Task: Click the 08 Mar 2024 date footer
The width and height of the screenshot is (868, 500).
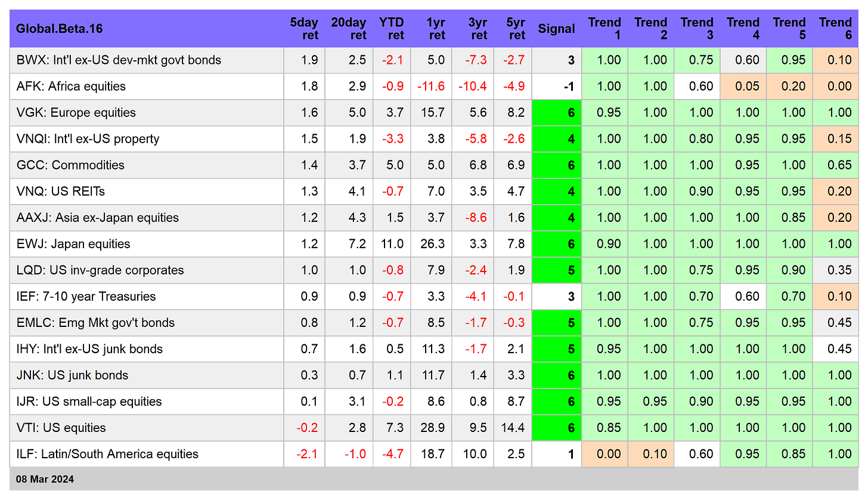Action: pos(45,479)
